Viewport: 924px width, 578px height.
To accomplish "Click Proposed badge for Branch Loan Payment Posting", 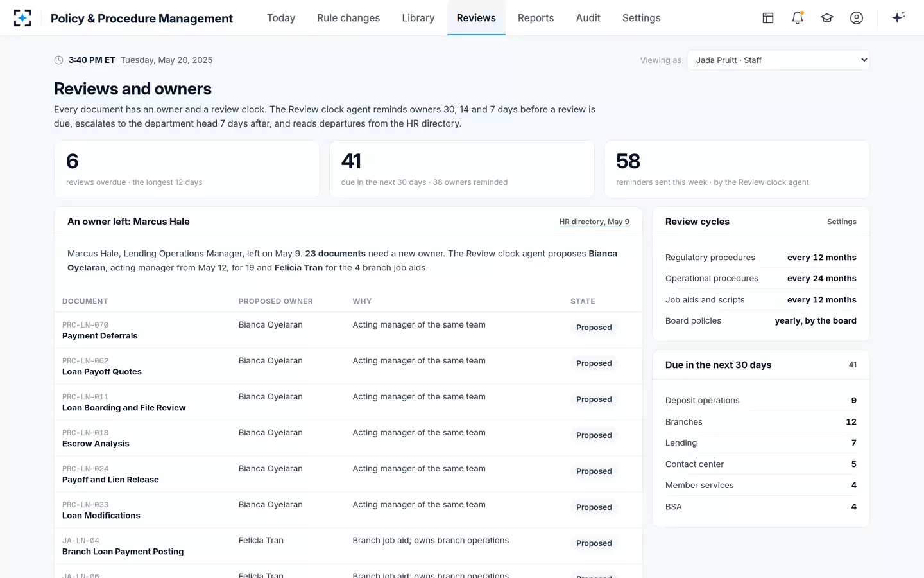I will (594, 543).
